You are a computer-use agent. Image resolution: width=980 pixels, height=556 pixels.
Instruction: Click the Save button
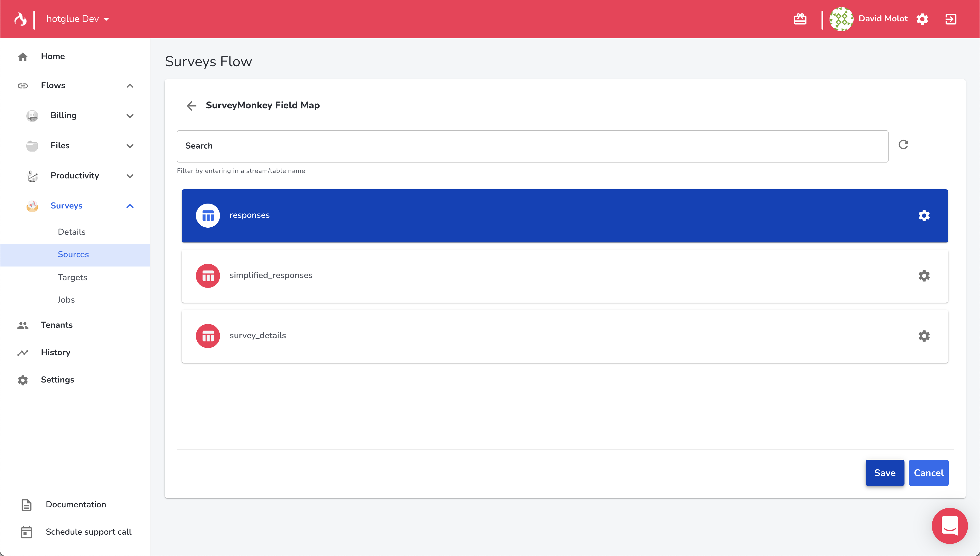884,473
